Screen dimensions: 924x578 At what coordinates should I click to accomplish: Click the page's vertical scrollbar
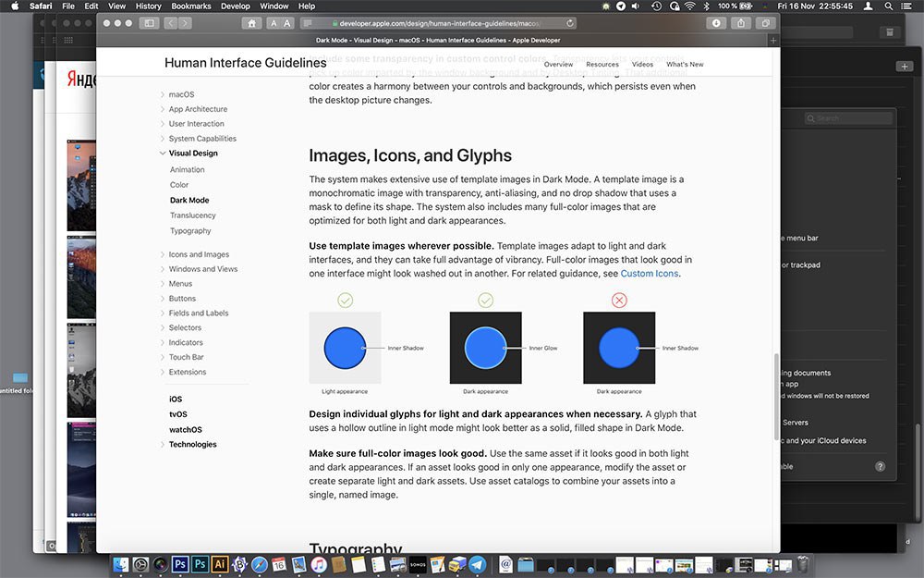point(776,397)
